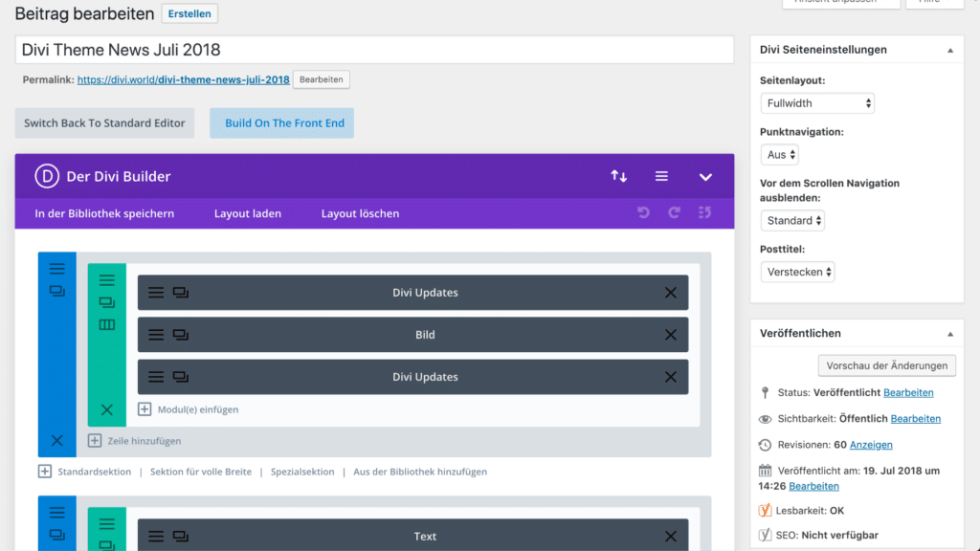Add a Spezialsektion

(302, 472)
